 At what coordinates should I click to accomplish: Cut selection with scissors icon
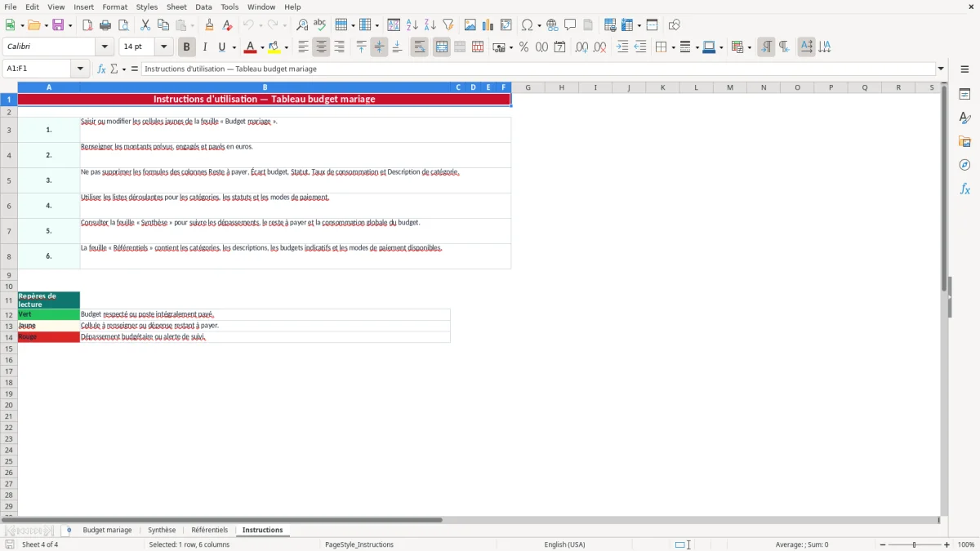tap(145, 25)
